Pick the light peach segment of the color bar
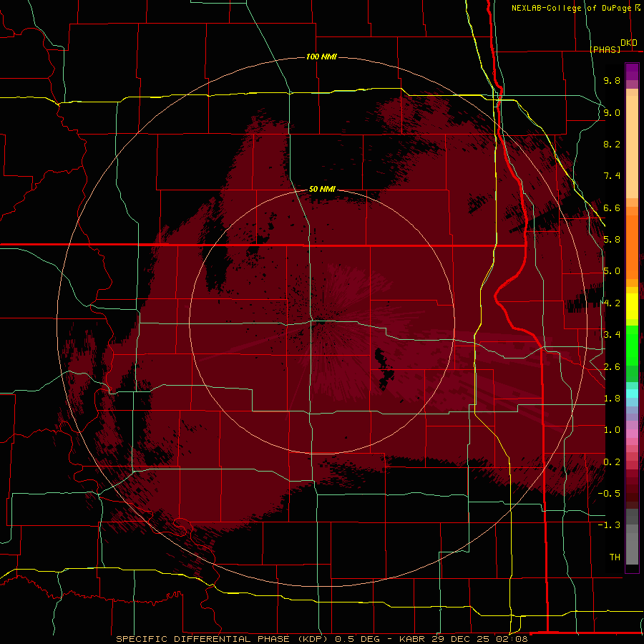Image resolution: width=644 pixels, height=644 pixels. tap(632, 147)
